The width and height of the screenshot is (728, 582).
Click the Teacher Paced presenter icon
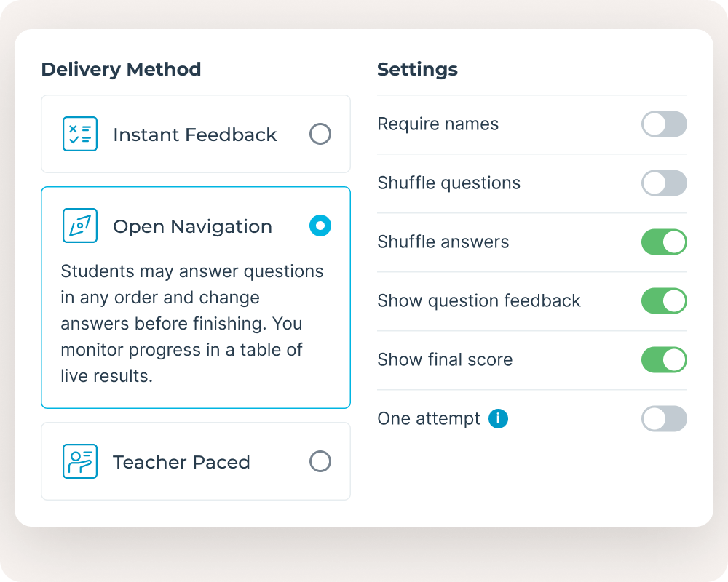(80, 461)
